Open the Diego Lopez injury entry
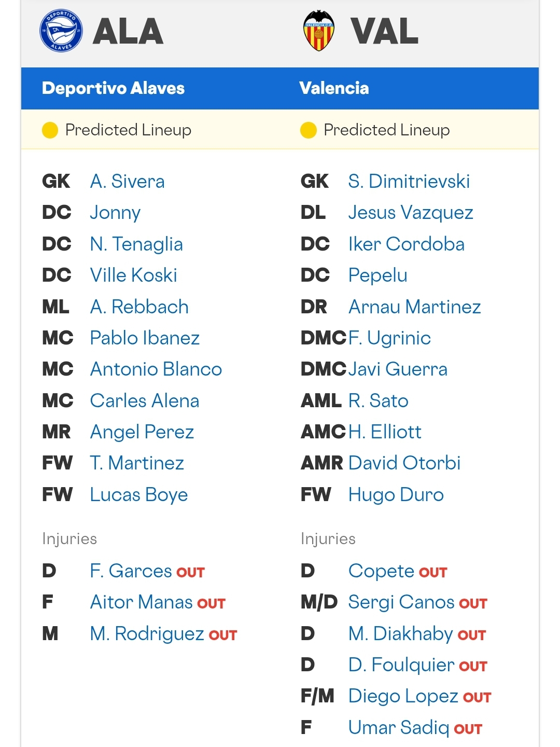 coord(403,697)
